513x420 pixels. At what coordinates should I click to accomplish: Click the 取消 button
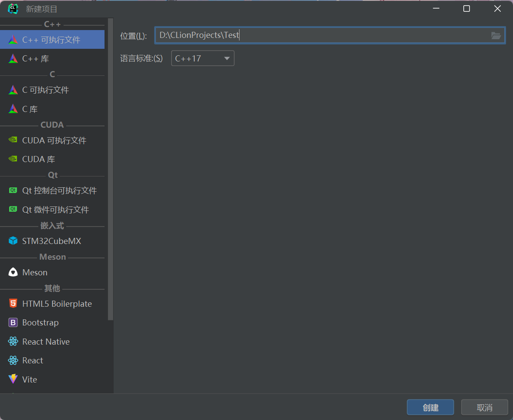point(484,407)
